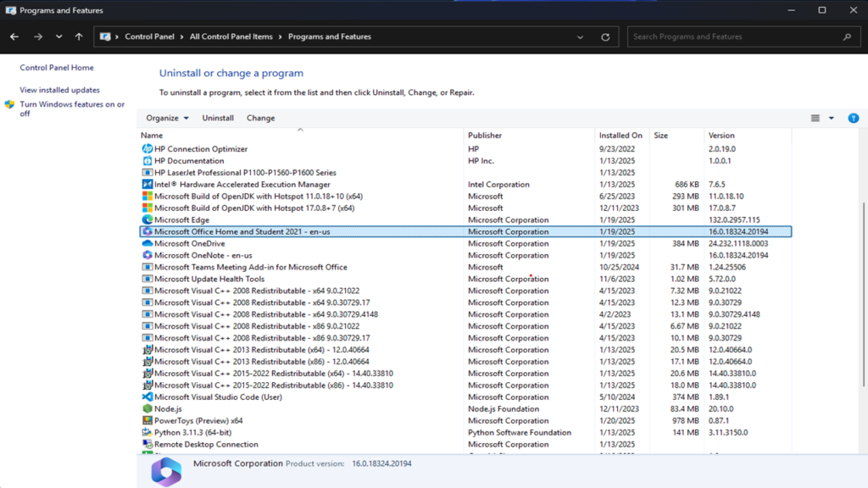Sort by the Size column header
This screenshot has height=488, width=868.
point(677,135)
